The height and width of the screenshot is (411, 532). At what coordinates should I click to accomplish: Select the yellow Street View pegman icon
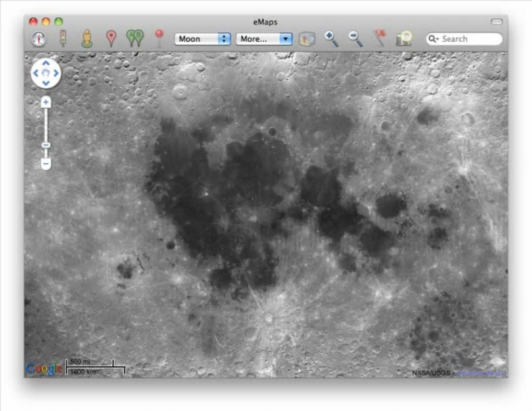pos(87,39)
